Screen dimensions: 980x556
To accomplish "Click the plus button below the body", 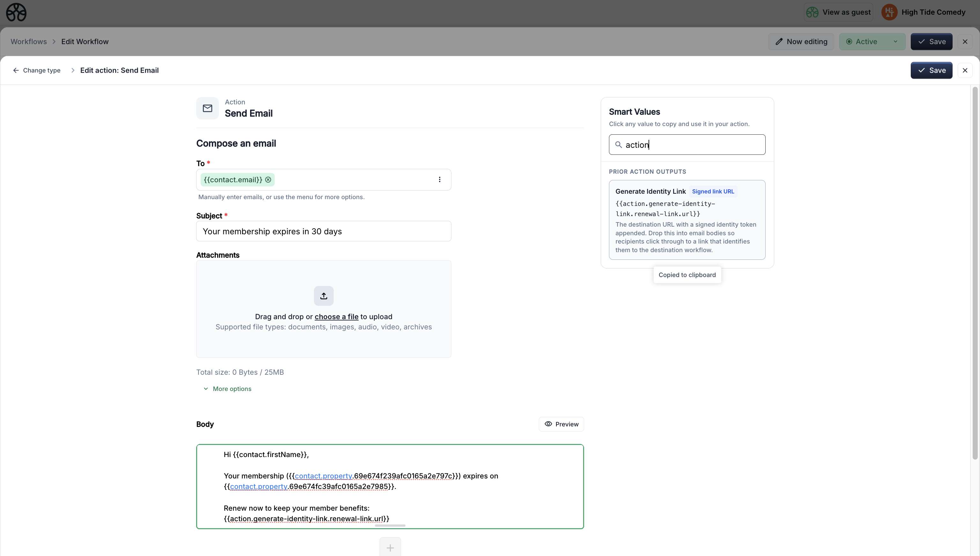I will [x=390, y=548].
